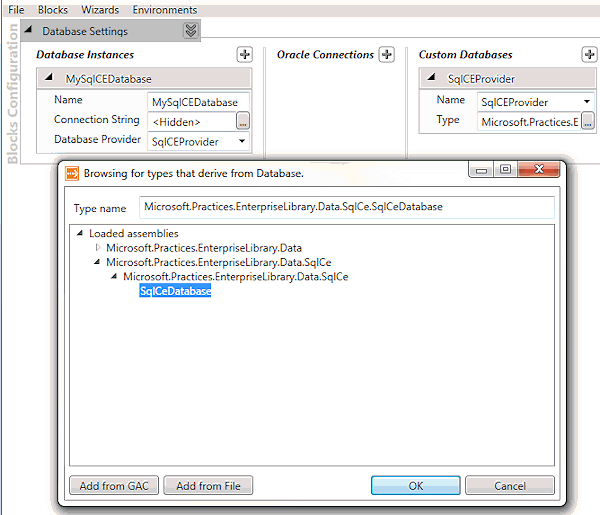
Task: Collapse the Loaded assemblies tree node
Action: (x=80, y=233)
